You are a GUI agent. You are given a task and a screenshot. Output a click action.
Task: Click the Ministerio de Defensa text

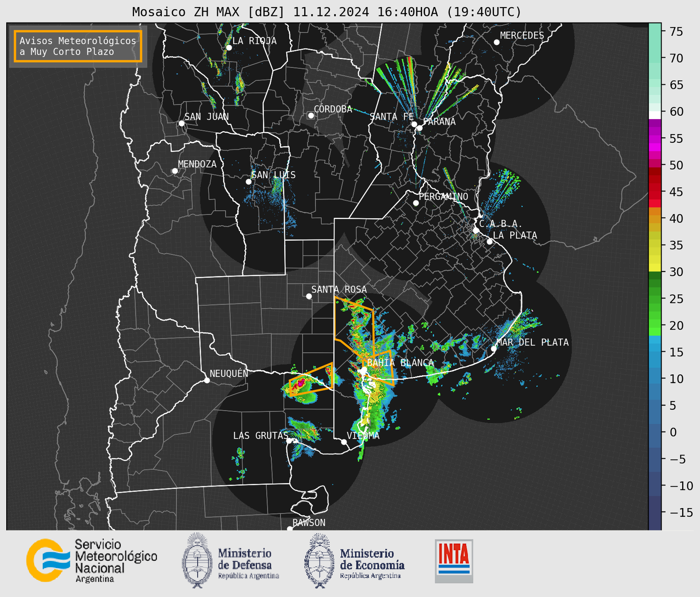(248, 563)
